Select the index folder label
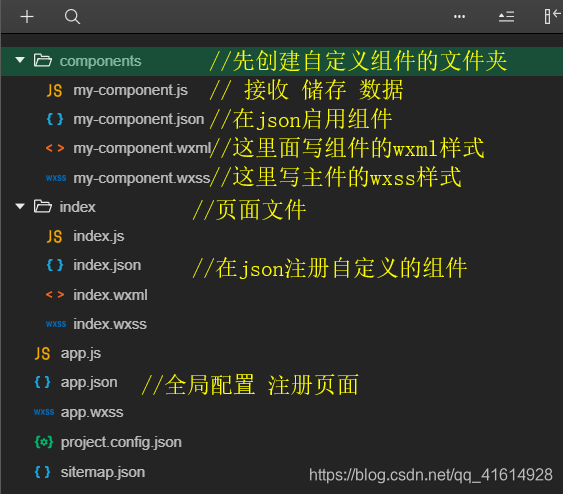The image size is (563, 494). 78,207
